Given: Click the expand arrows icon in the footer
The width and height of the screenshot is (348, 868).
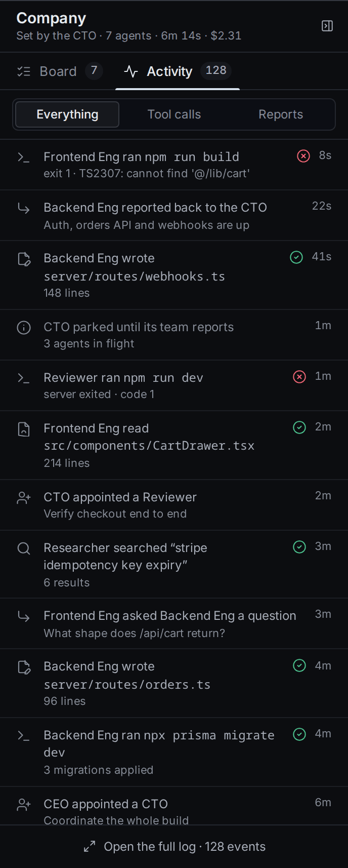Looking at the screenshot, I should [90, 846].
